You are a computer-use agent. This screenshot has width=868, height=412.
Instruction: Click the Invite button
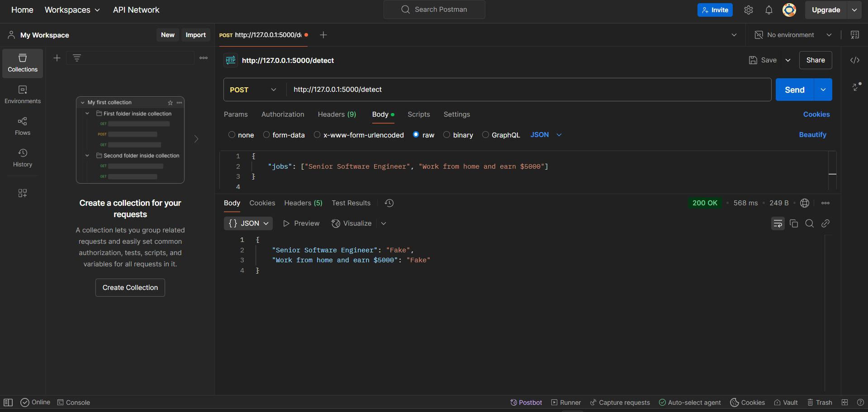tap(715, 10)
